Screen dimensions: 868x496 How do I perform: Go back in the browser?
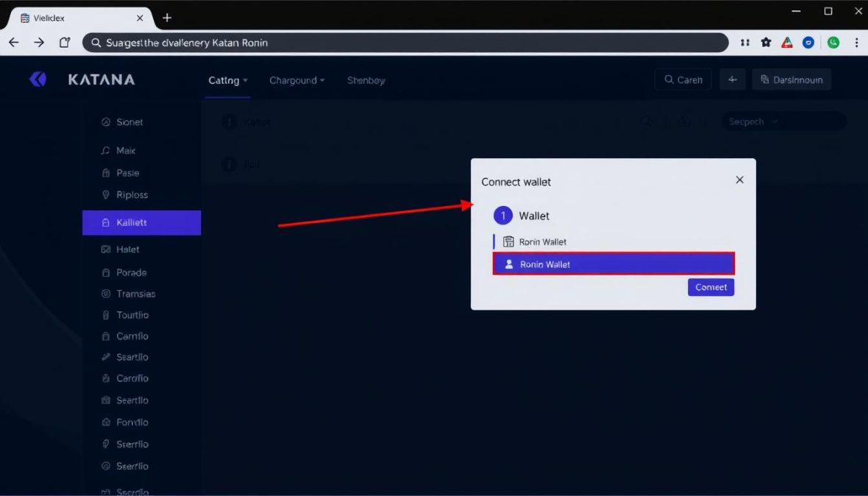14,43
